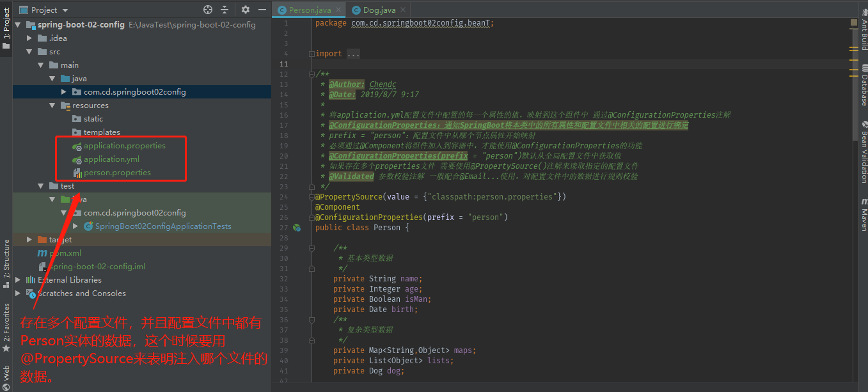Image resolution: width=868 pixels, height=392 pixels.
Task: Switch to the Dog.java tab
Action: pos(379,10)
